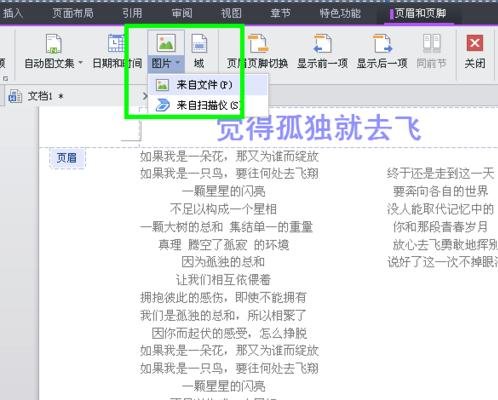The width and height of the screenshot is (498, 400).
Task: Click the line 你和那段青春岁月
Action: [440, 227]
